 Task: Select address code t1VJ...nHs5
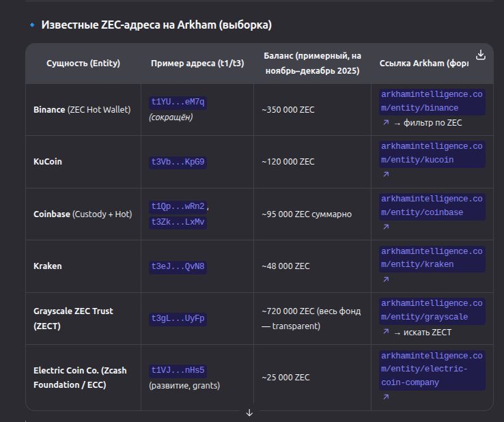[x=178, y=370]
